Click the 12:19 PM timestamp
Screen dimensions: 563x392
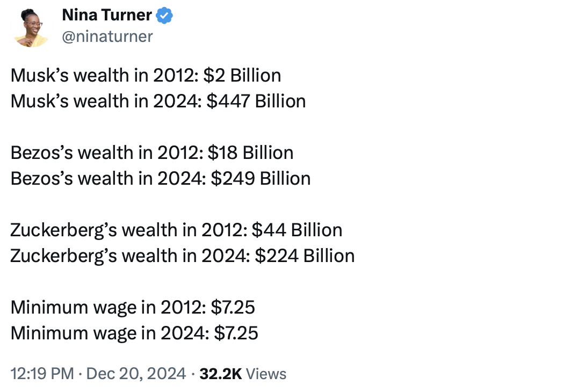pyautogui.click(x=42, y=374)
